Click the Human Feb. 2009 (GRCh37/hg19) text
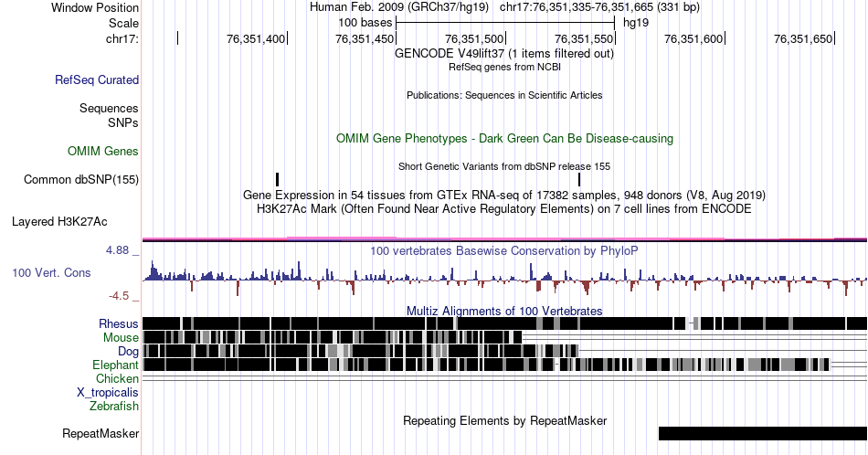Viewport: 868px width, 455px height. [x=399, y=7]
